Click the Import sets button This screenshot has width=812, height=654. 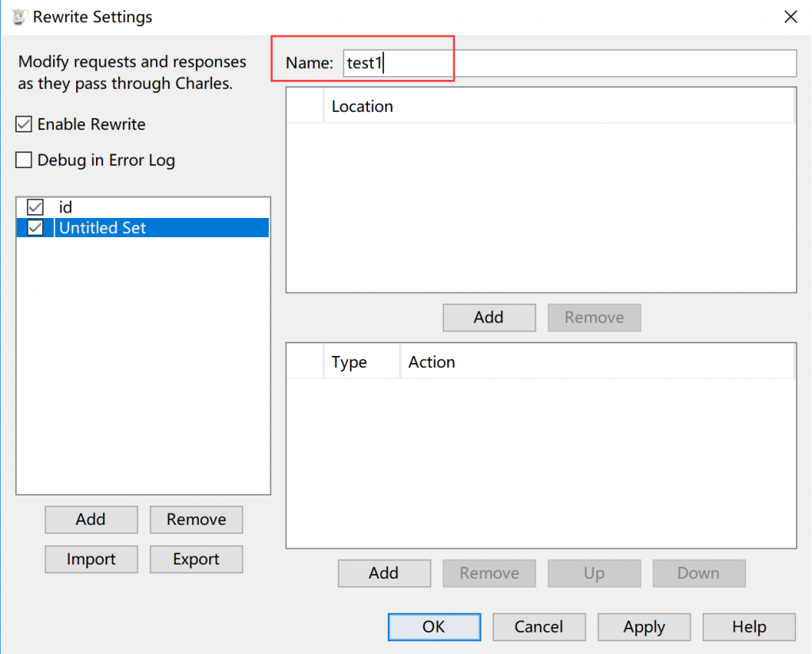pyautogui.click(x=91, y=559)
